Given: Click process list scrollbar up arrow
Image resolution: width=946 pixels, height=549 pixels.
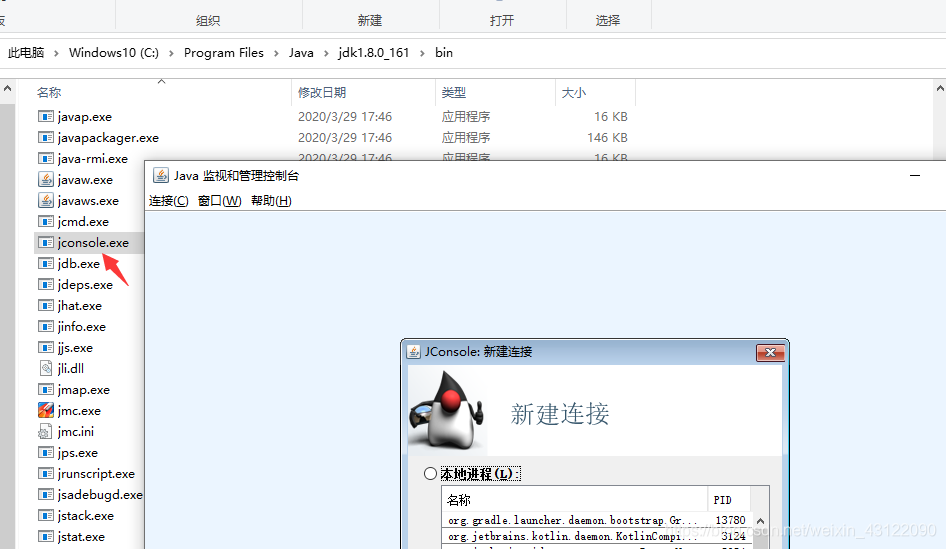Looking at the screenshot, I should (760, 521).
